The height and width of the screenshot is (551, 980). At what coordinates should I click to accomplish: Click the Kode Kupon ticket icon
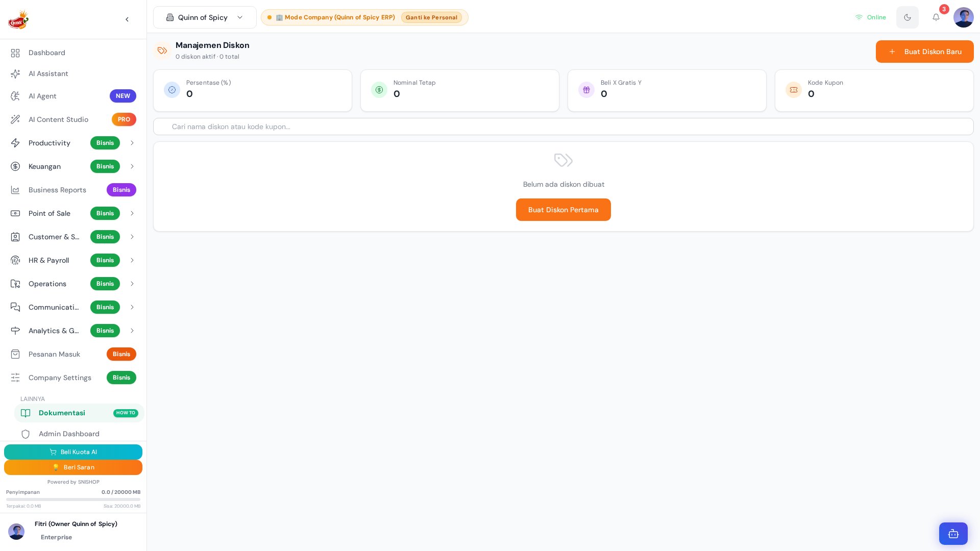(794, 90)
